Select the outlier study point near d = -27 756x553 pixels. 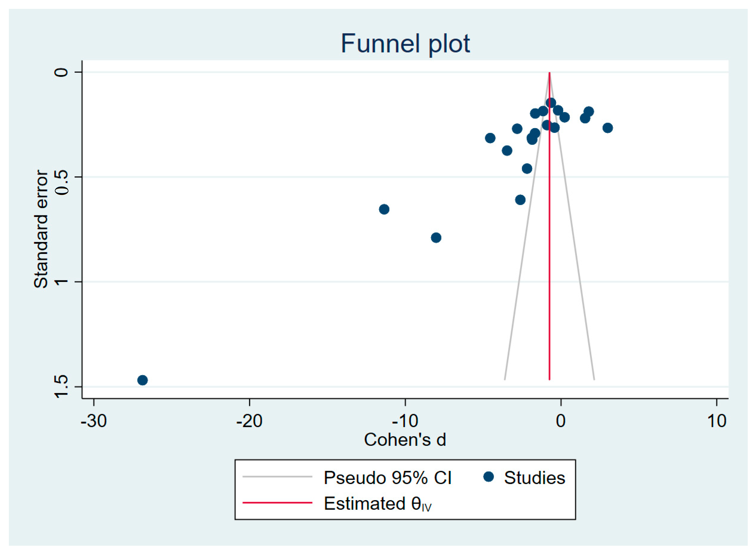142,380
